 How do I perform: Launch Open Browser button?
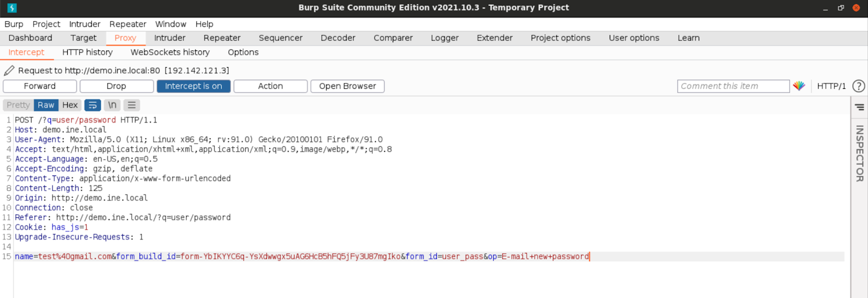[347, 86]
